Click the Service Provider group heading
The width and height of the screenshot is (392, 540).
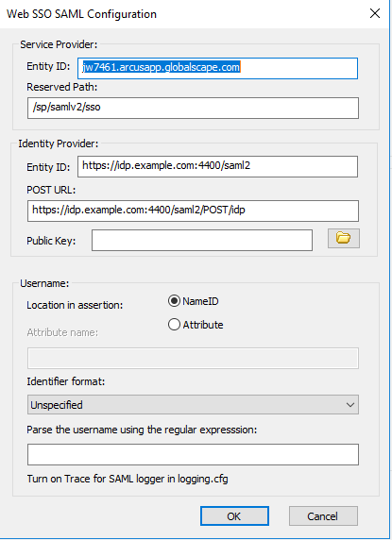pyautogui.click(x=59, y=44)
